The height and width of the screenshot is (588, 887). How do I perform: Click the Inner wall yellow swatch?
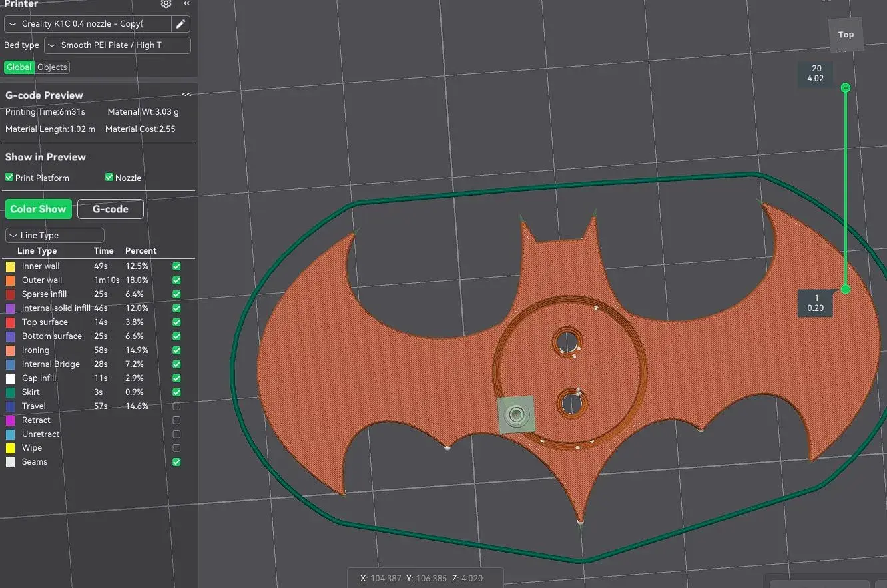[10, 266]
